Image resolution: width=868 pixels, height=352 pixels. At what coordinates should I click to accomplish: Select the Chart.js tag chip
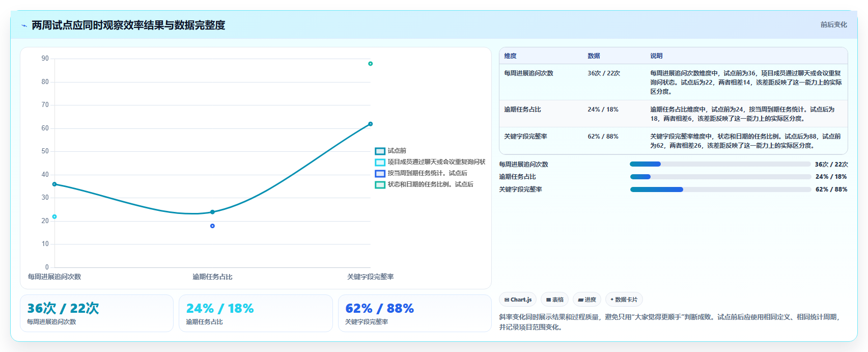(x=518, y=300)
